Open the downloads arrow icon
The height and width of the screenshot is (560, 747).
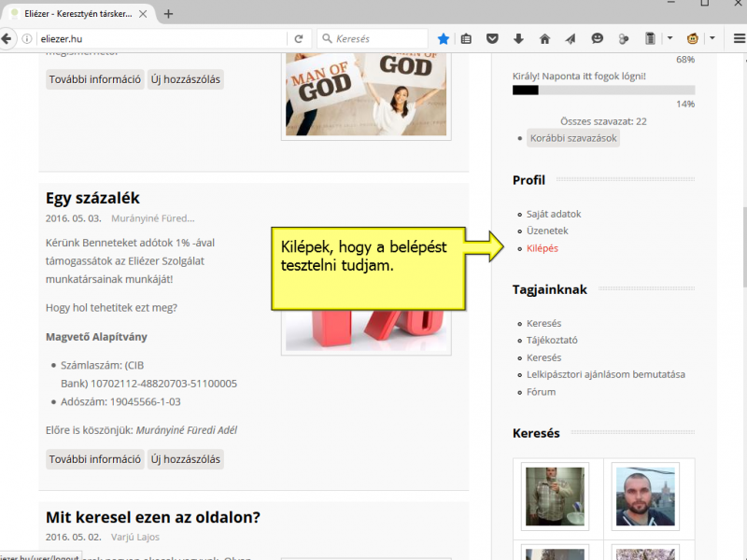point(518,38)
